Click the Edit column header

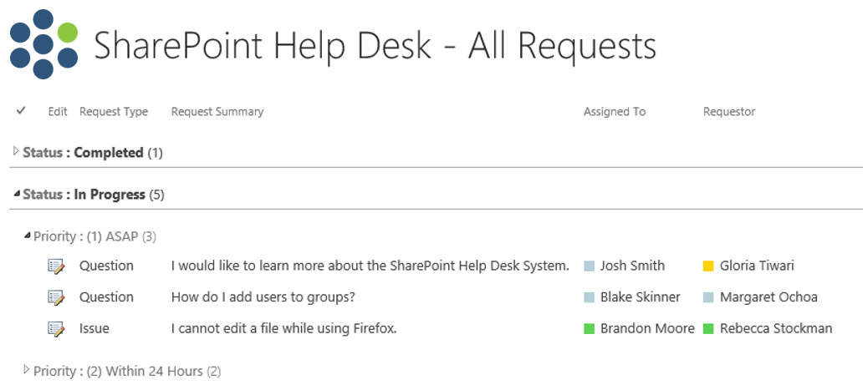58,112
